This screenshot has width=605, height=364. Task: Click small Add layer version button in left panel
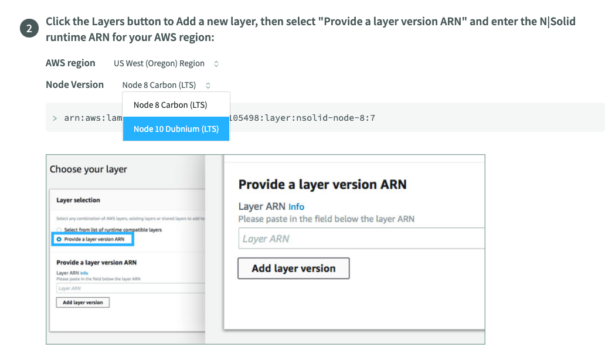[x=83, y=302]
